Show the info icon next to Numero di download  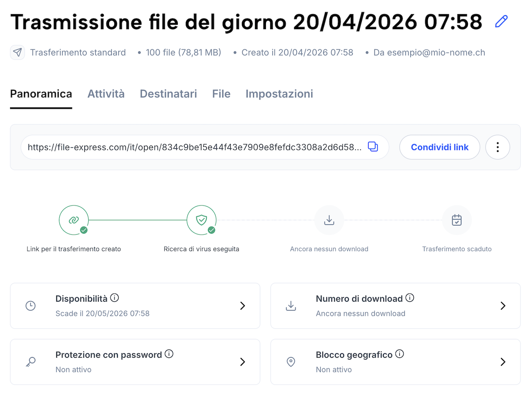point(410,298)
